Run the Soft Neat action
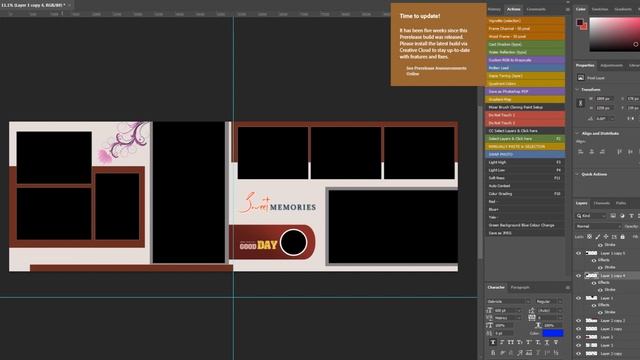Image resolution: width=640 pixels, height=360 pixels. pyautogui.click(x=524, y=178)
